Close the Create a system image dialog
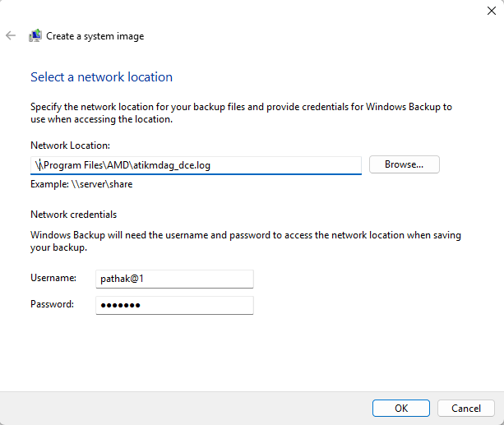 [x=491, y=11]
